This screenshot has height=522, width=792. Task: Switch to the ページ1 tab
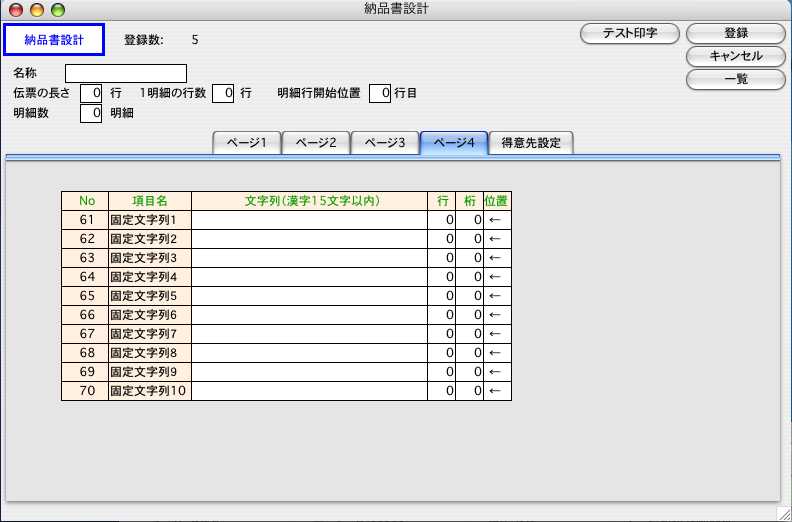[x=247, y=143]
